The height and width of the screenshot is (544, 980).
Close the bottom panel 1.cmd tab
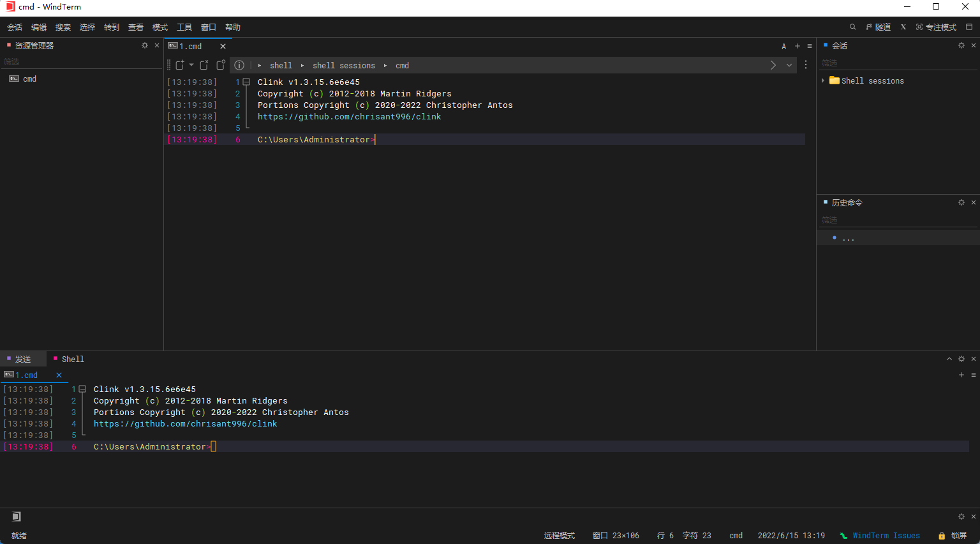pos(59,375)
